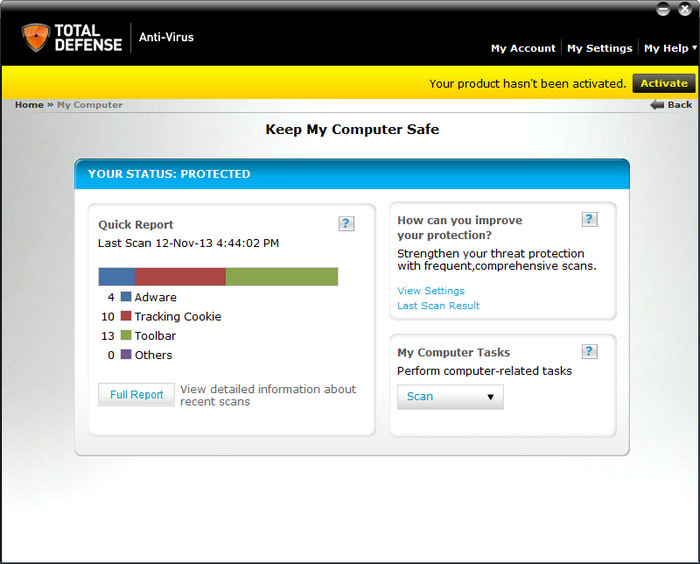Open the My Settings menu
700x564 pixels.
click(x=599, y=48)
